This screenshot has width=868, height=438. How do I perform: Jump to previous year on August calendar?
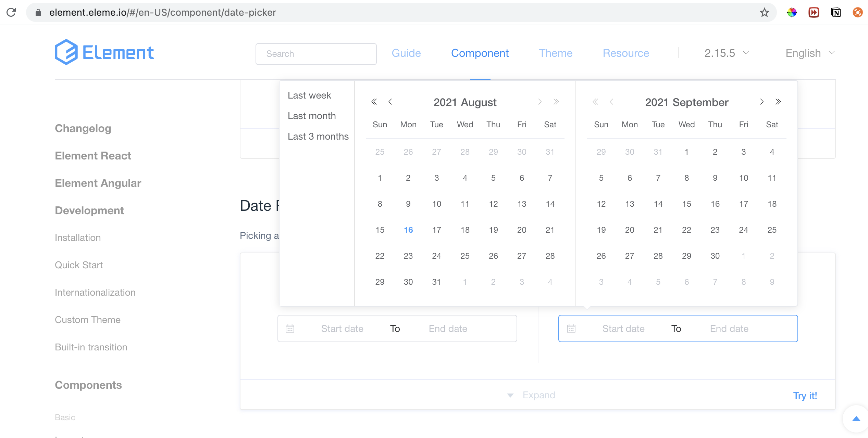[374, 102]
